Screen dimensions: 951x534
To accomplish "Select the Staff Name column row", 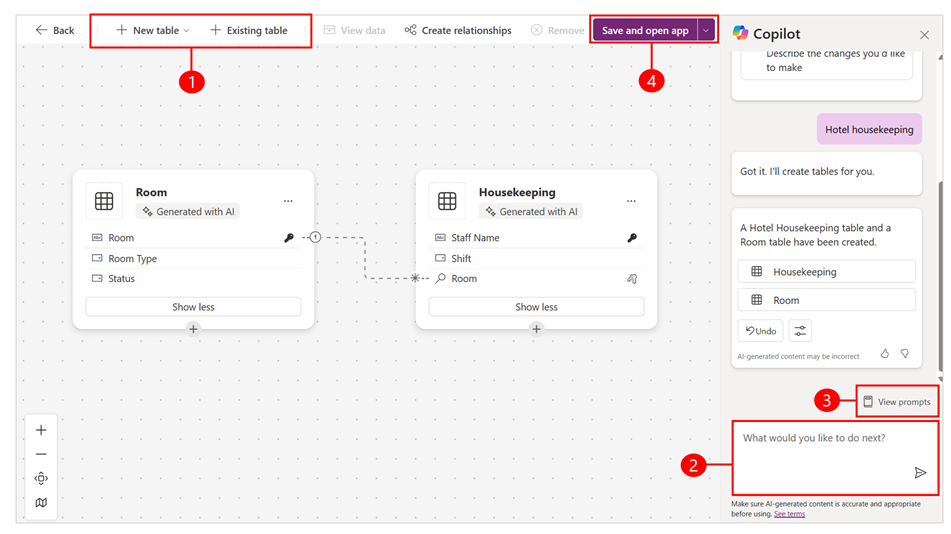I will (537, 238).
